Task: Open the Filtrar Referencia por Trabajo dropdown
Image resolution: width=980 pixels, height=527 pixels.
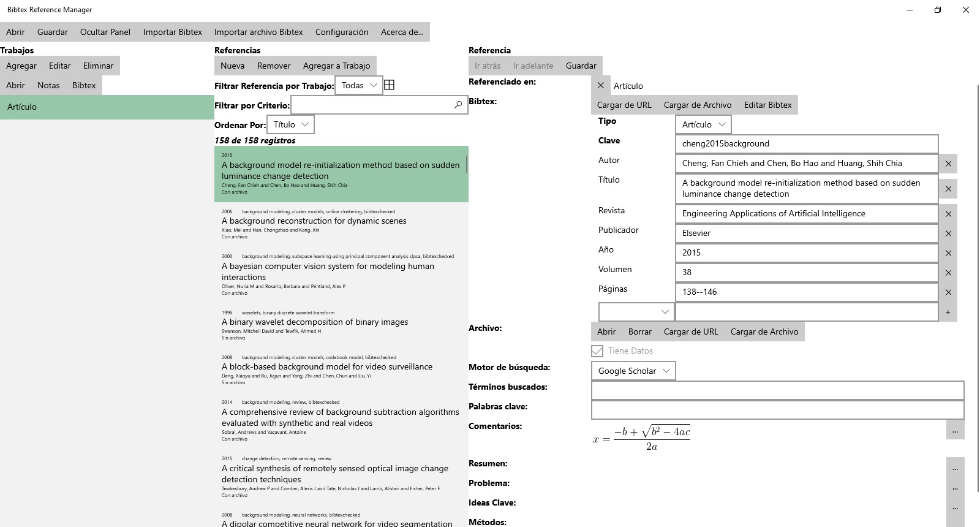Action: coord(359,85)
